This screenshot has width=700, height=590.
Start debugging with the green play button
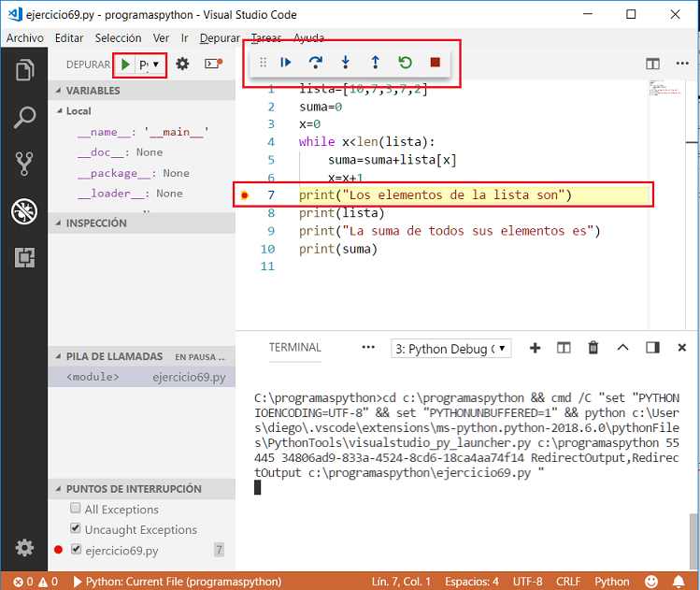pyautogui.click(x=125, y=65)
